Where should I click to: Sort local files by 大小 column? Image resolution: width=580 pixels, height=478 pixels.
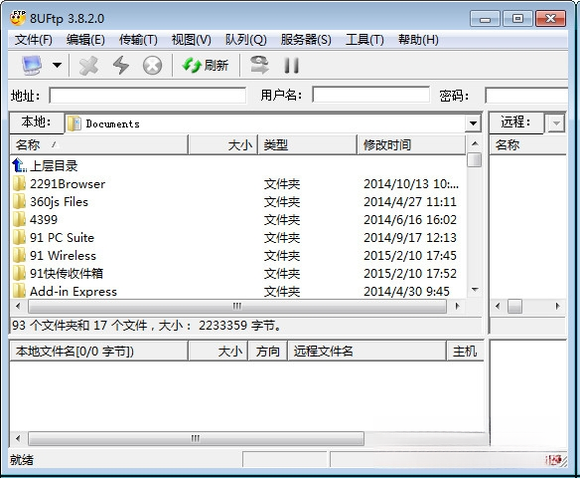pos(223,145)
